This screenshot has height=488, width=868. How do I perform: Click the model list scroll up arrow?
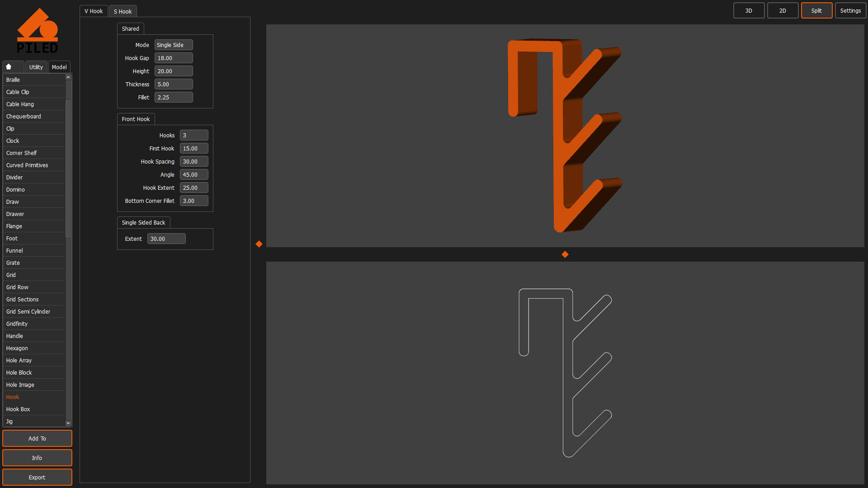(68, 77)
